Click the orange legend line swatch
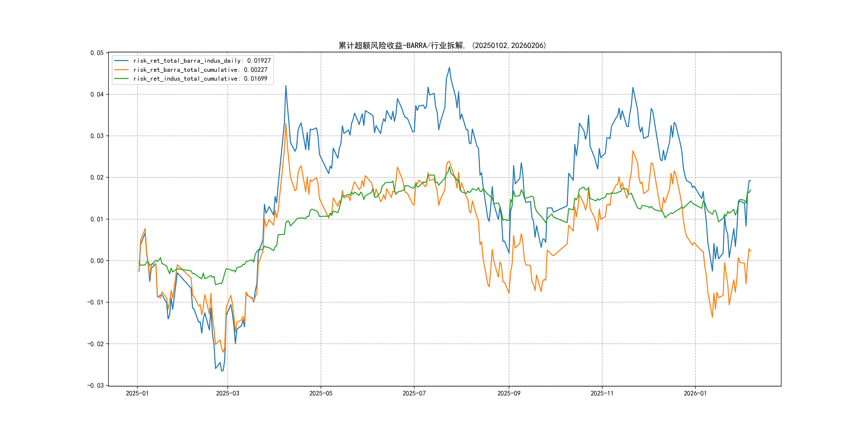Viewport: 868px width, 434px height. tap(121, 70)
